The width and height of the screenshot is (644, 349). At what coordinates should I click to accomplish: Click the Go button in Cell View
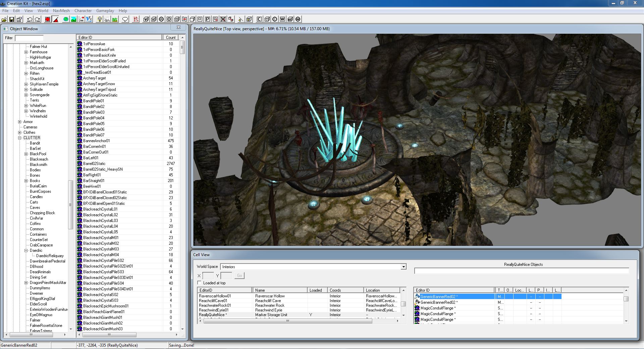tap(239, 276)
